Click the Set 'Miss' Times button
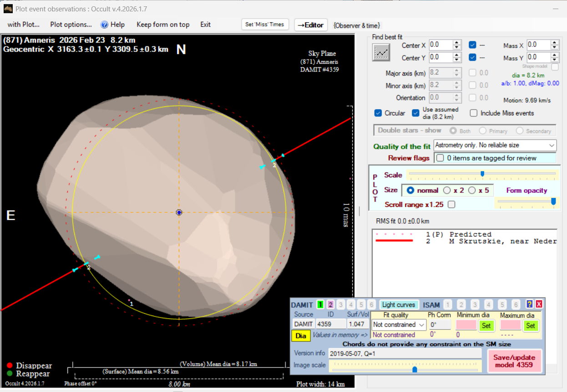Screen dimensions: 567x392 pyautogui.click(x=265, y=25)
